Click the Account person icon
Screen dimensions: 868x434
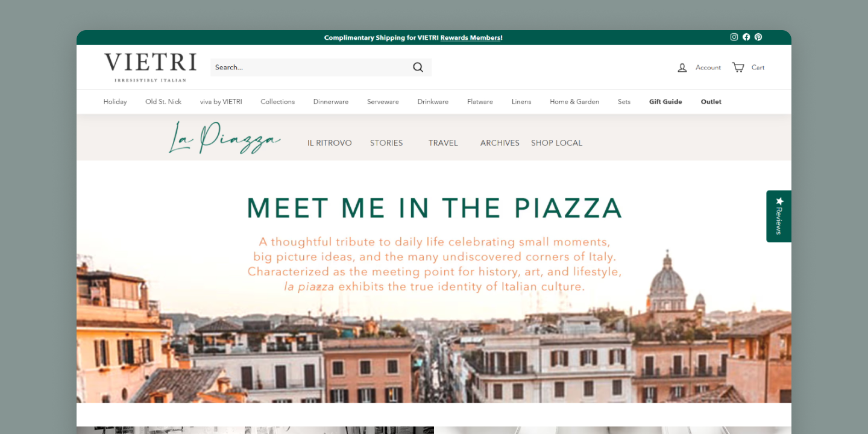(682, 68)
